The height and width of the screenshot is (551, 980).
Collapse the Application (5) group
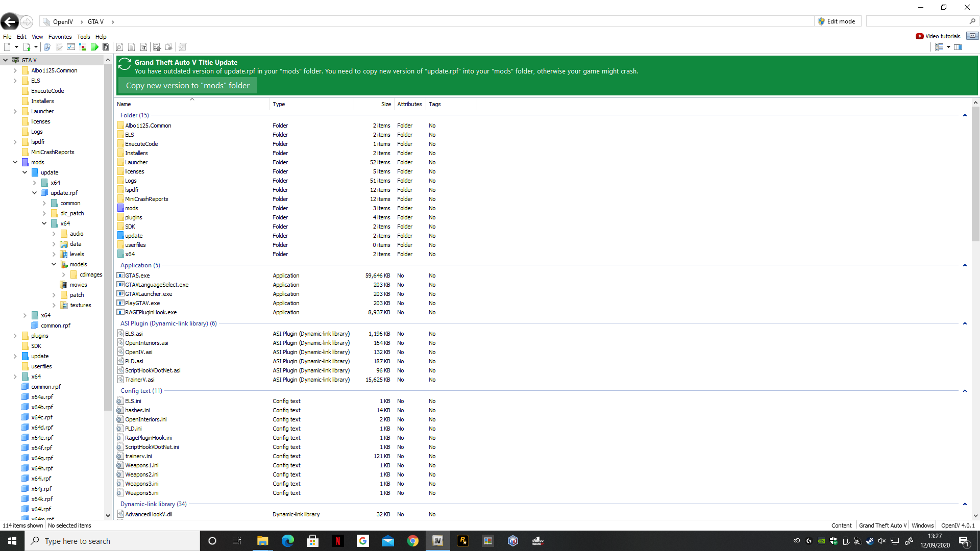coord(965,265)
